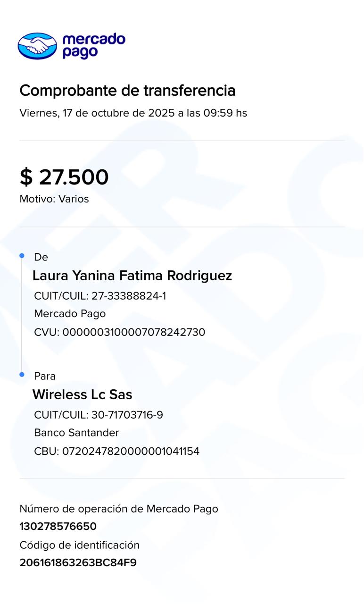Click the blue dot beside "De"

tap(22, 256)
